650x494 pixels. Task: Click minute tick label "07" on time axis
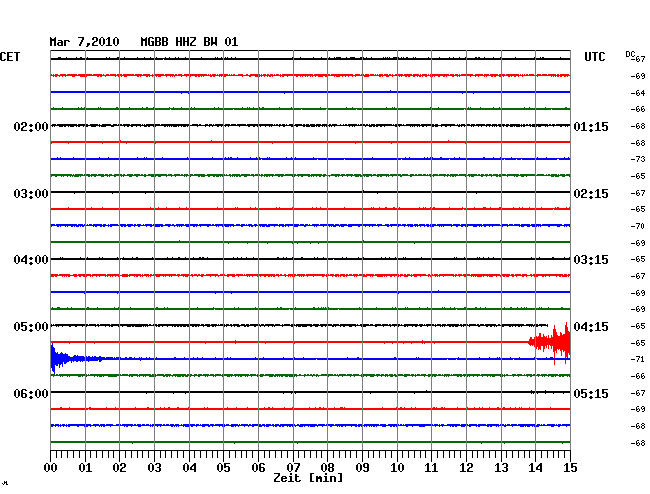pos(293,468)
